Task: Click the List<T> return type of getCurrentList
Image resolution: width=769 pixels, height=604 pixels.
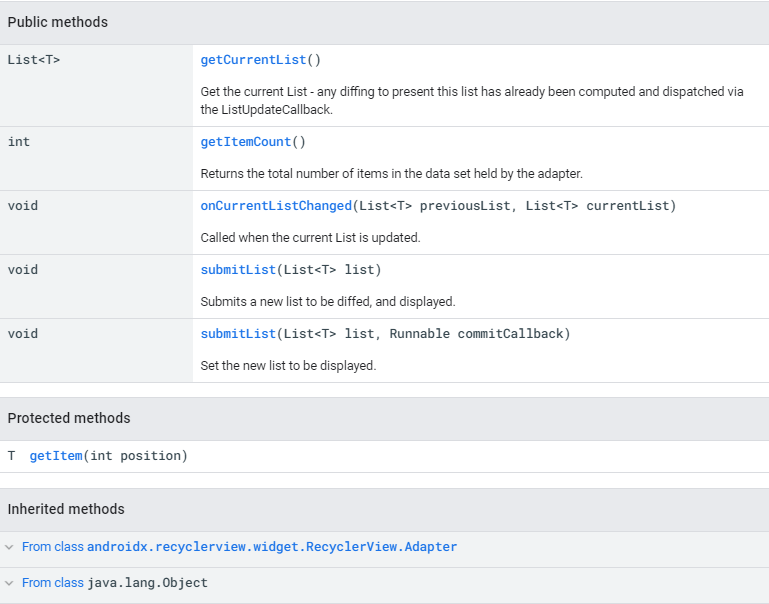Action: (x=34, y=60)
